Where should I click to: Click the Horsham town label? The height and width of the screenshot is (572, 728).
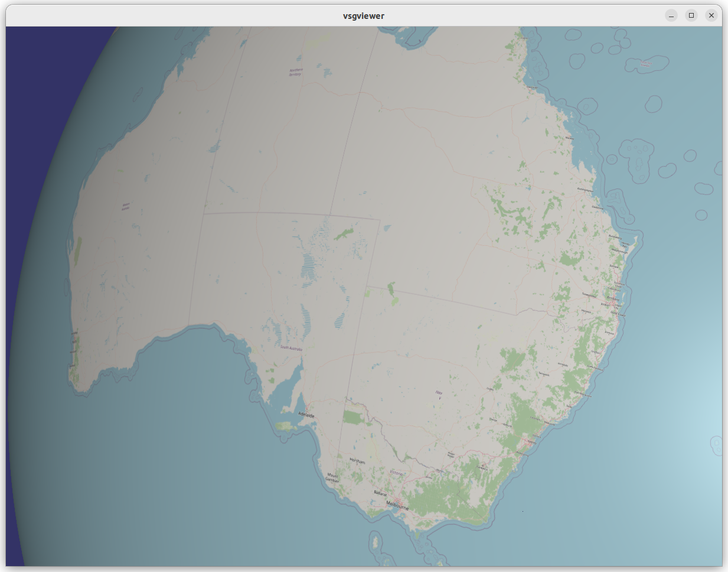(x=357, y=461)
